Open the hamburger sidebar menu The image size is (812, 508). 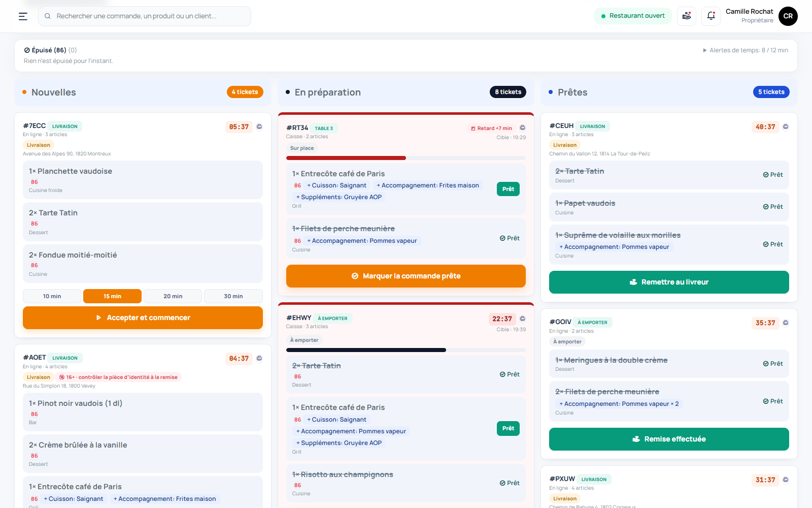point(23,16)
